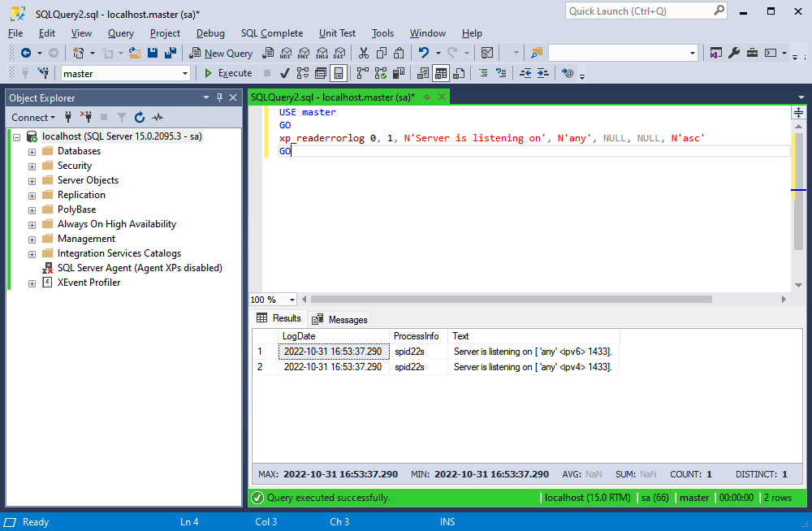Open an XMLA query

(x=322, y=53)
